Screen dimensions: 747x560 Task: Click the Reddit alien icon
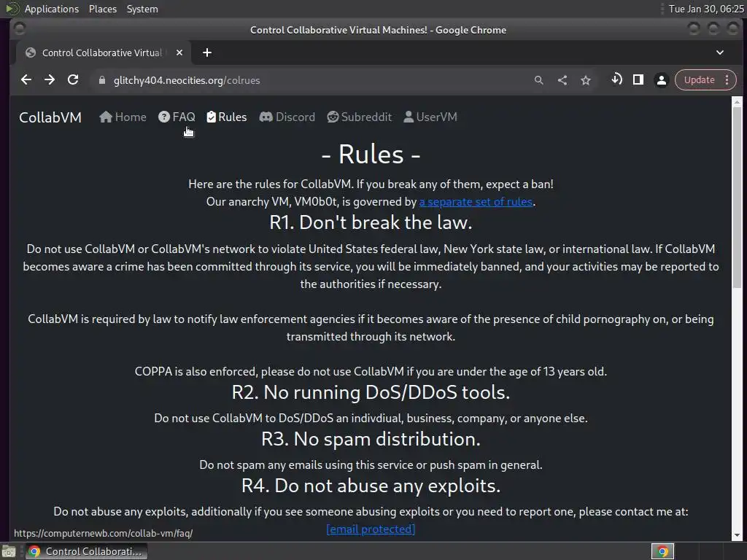(333, 117)
